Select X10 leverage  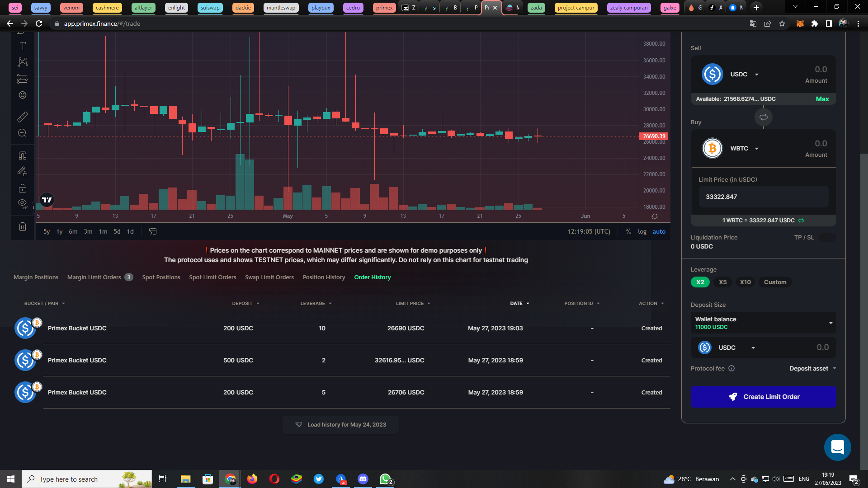click(x=745, y=282)
